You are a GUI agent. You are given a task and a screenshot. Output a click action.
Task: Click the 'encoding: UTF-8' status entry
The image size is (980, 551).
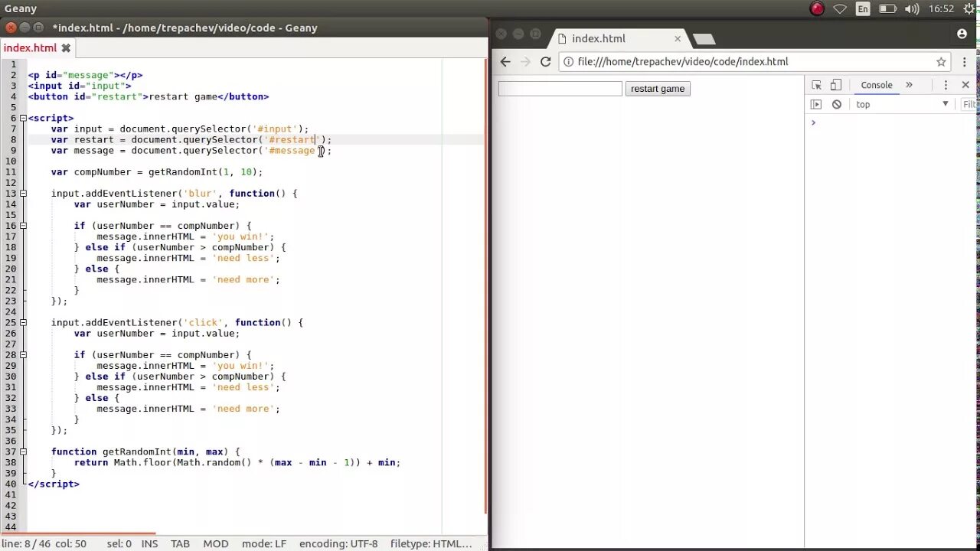tap(338, 543)
